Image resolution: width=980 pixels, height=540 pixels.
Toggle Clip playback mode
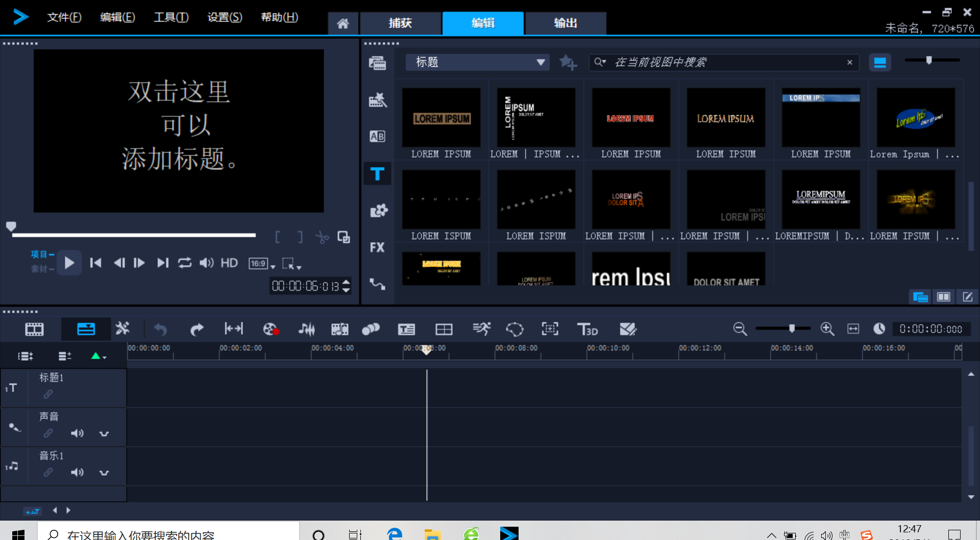(42, 269)
